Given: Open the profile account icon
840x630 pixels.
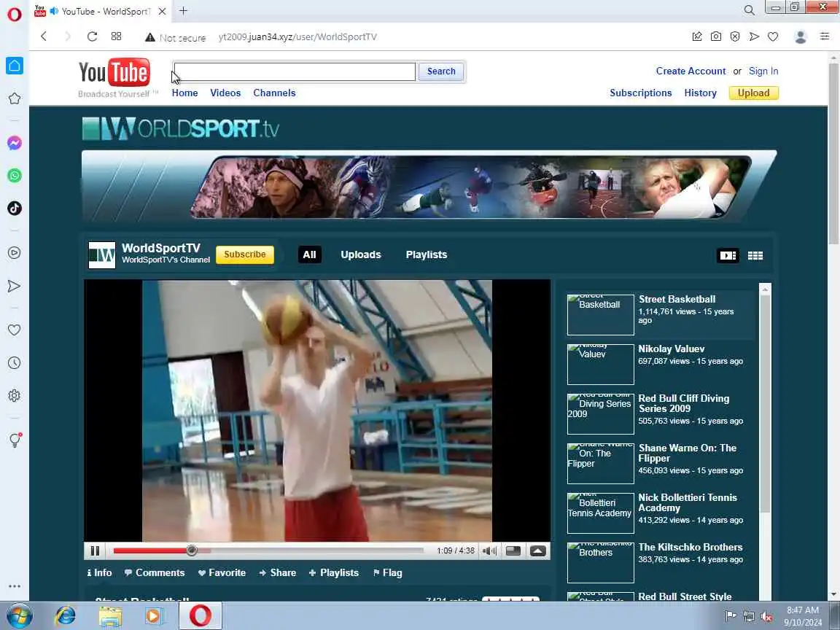Looking at the screenshot, I should tap(801, 36).
